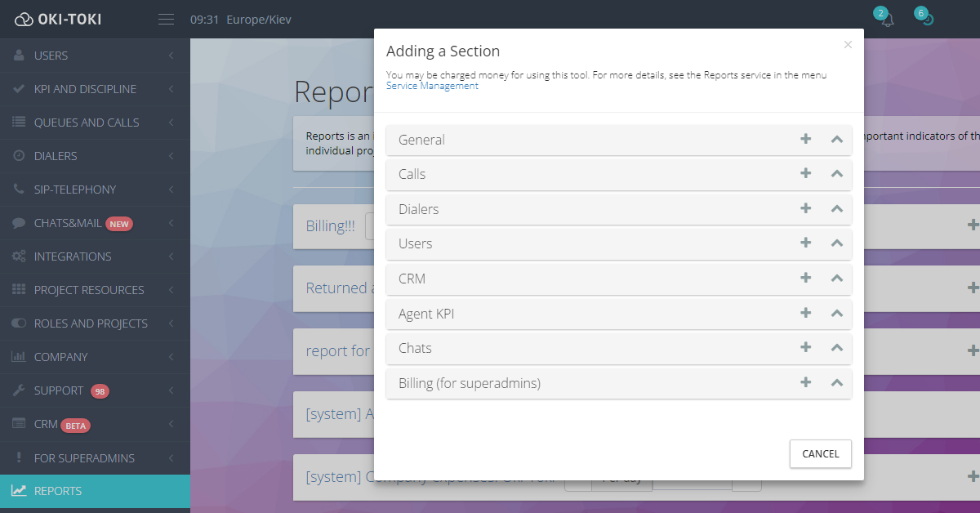Click the OKI-TOKI logo icon

(x=24, y=17)
